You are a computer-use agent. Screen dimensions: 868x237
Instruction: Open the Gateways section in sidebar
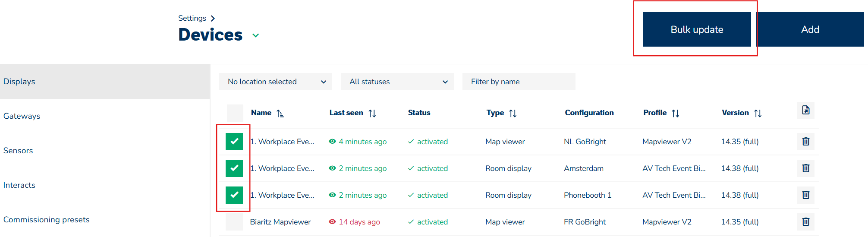(x=22, y=116)
